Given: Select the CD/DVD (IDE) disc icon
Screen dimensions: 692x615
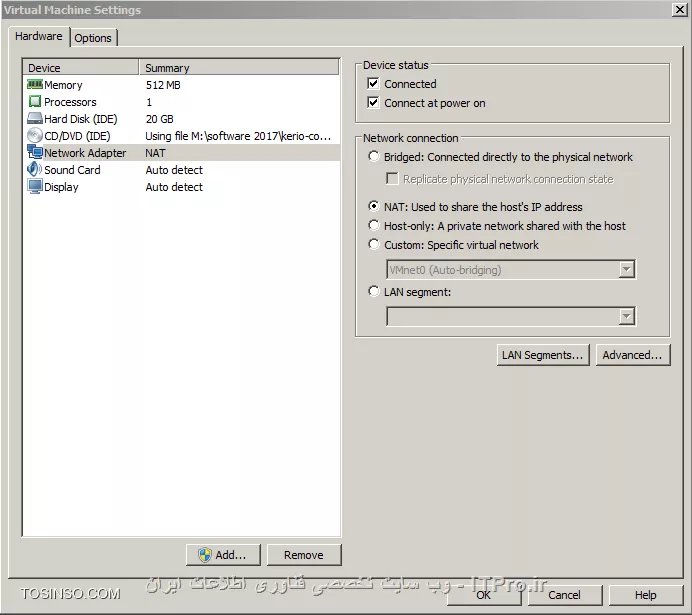Looking at the screenshot, I should point(35,135).
